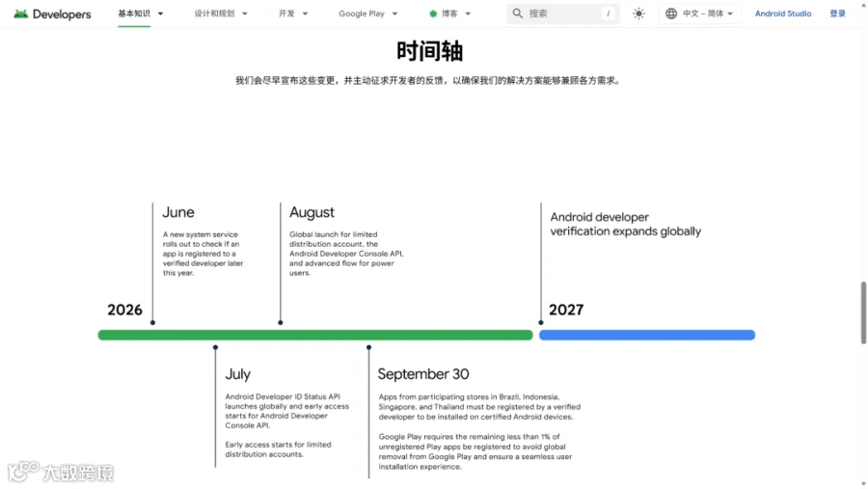Click the 2026 year label

click(x=124, y=310)
